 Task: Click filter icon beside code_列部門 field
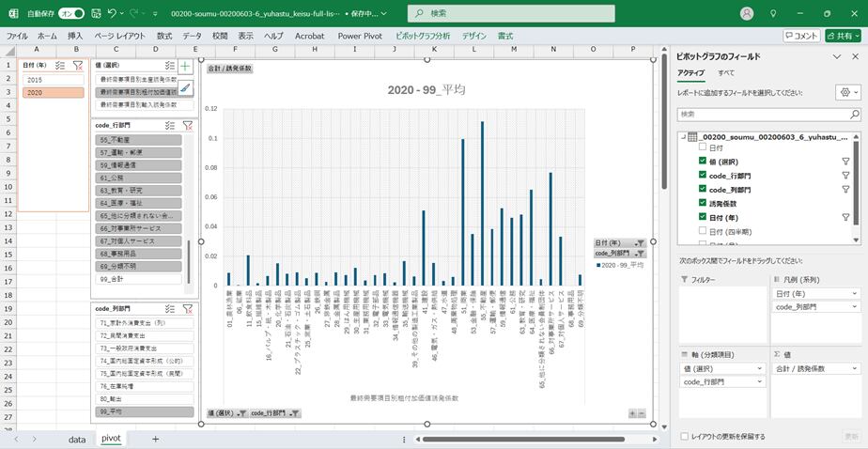tap(845, 190)
